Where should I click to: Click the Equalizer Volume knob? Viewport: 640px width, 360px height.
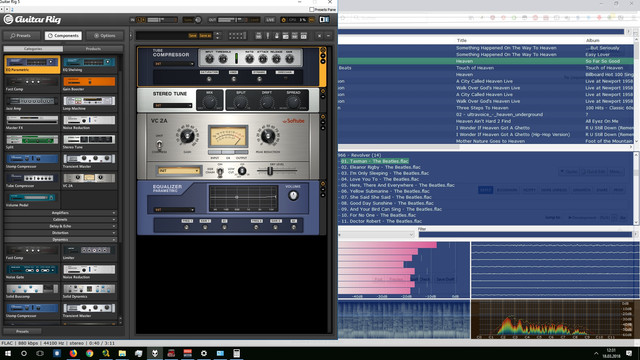(x=293, y=196)
